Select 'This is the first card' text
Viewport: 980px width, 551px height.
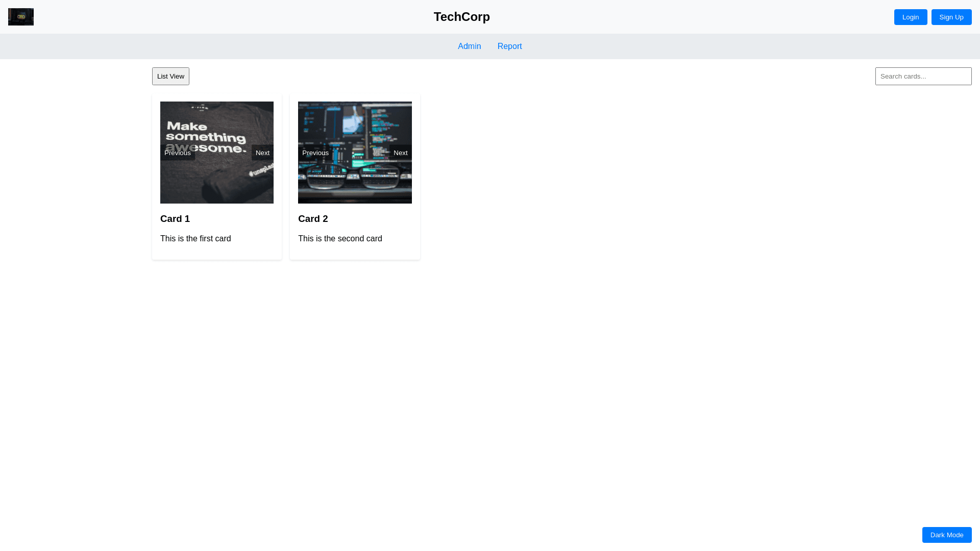(x=195, y=239)
